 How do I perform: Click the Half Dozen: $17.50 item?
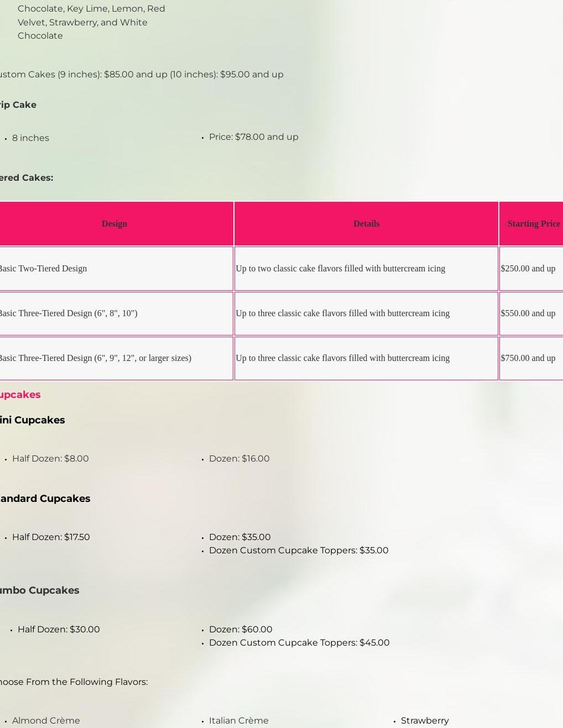[x=51, y=537]
